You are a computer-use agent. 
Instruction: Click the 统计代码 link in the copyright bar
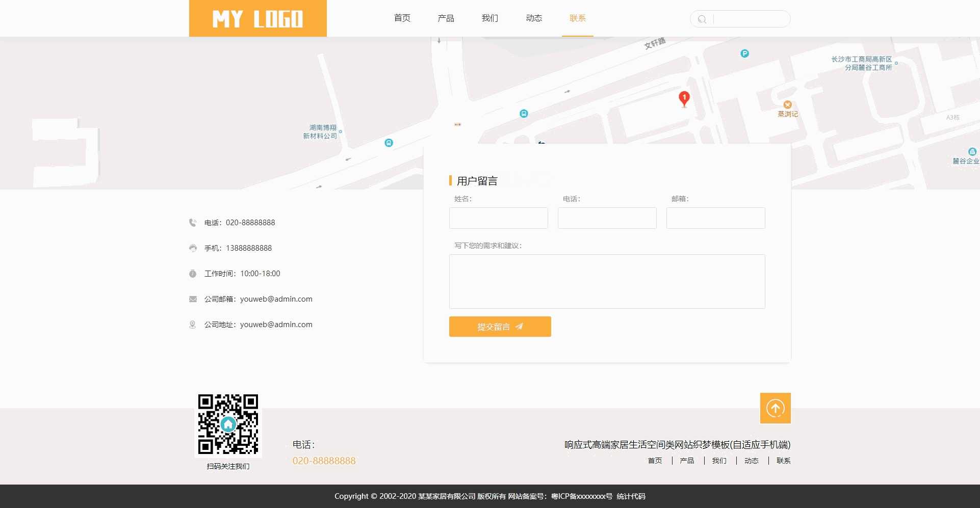(x=631, y=496)
